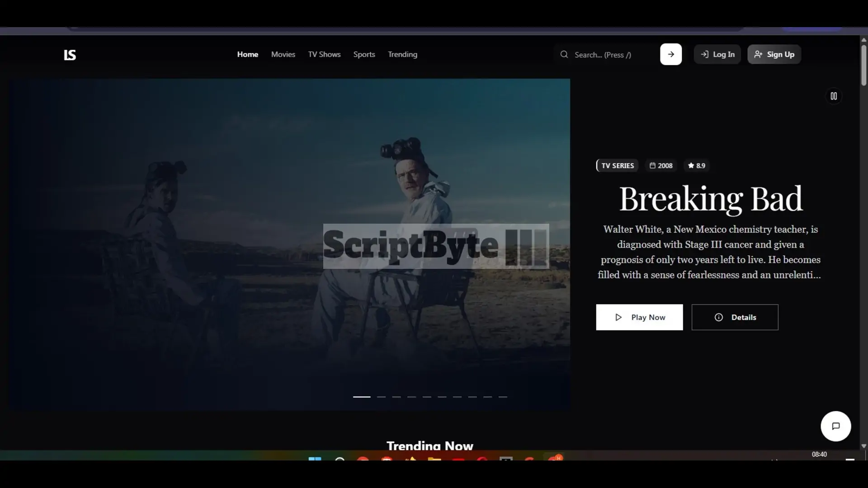Play Breaking Bad with Play Now
The height and width of the screenshot is (488, 868).
coord(639,317)
